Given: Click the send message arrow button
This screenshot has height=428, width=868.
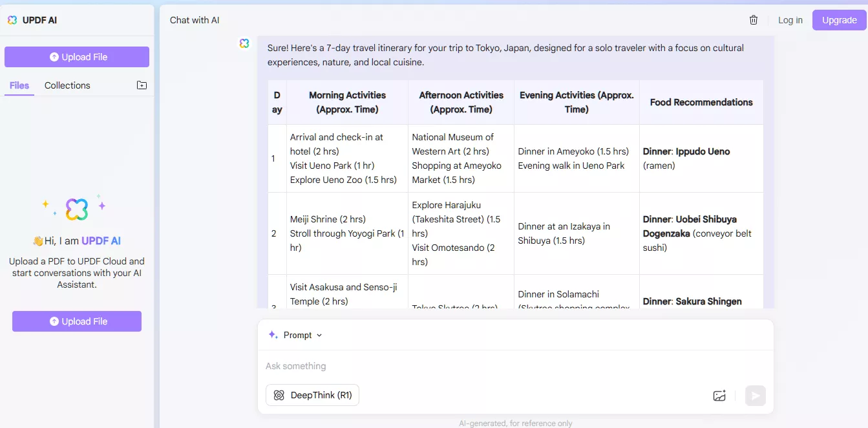Looking at the screenshot, I should (x=755, y=396).
